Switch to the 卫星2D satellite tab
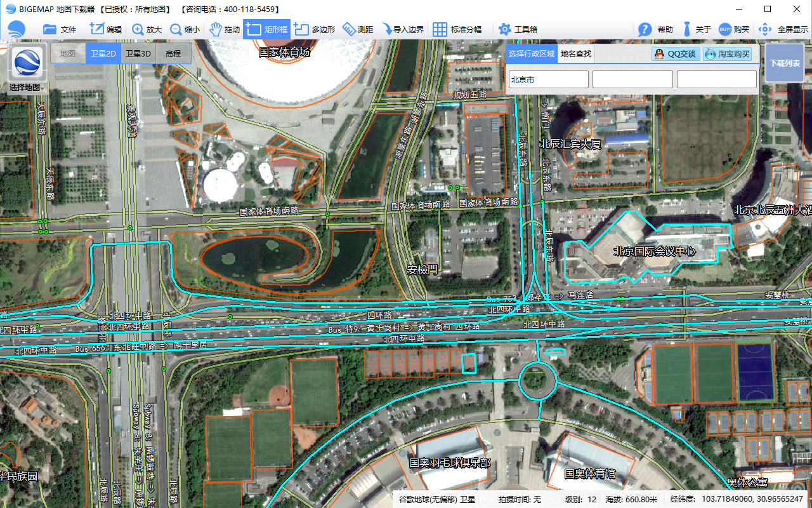 coord(103,54)
